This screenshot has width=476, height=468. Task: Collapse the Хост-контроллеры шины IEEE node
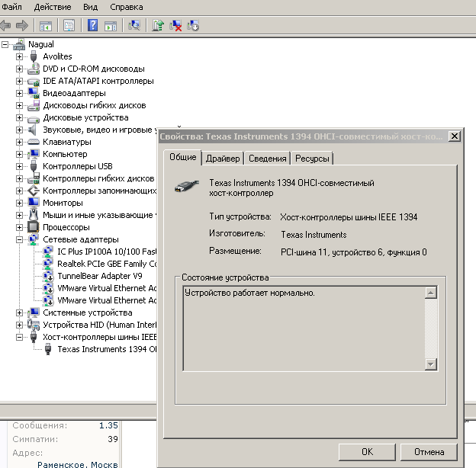(x=19, y=337)
